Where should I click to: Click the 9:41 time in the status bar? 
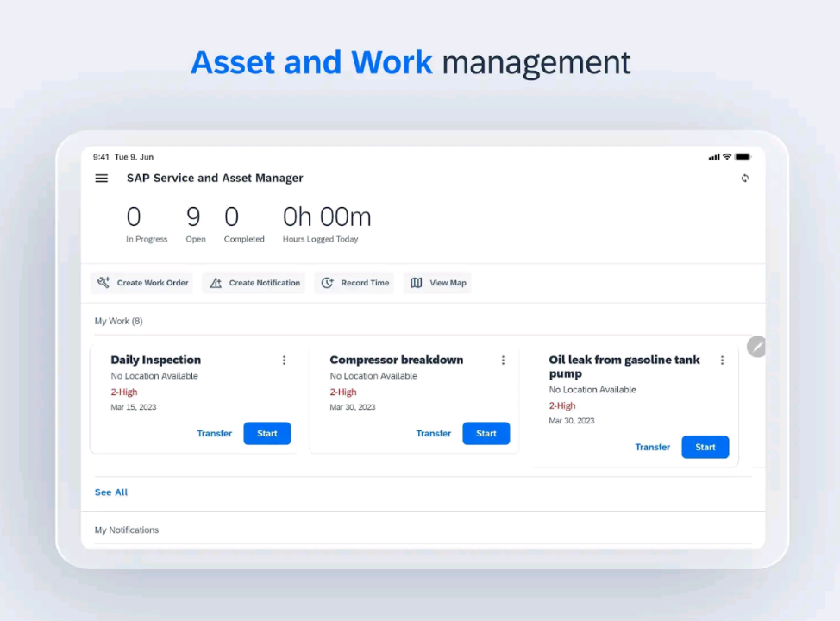[101, 157]
